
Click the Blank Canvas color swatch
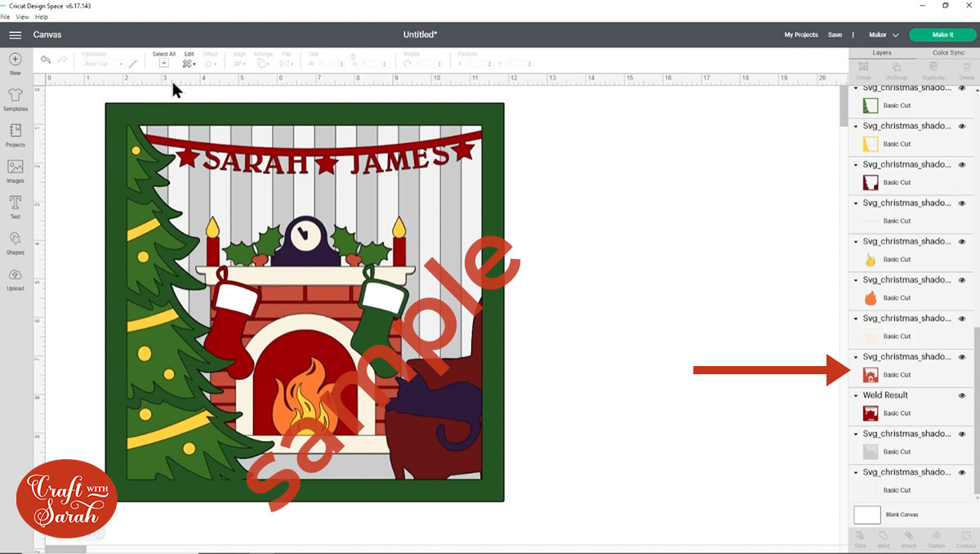(867, 515)
